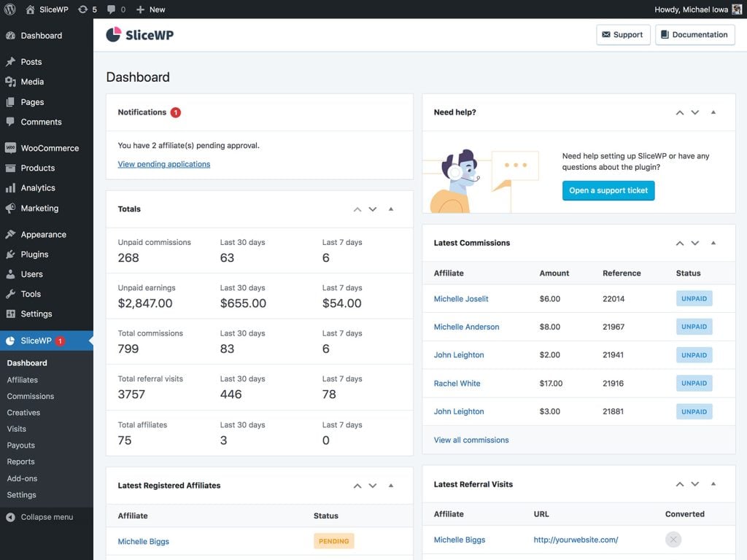Image resolution: width=747 pixels, height=560 pixels.
Task: Toggle the Latest Referral Visits panel collapsed
Action: 713,484
